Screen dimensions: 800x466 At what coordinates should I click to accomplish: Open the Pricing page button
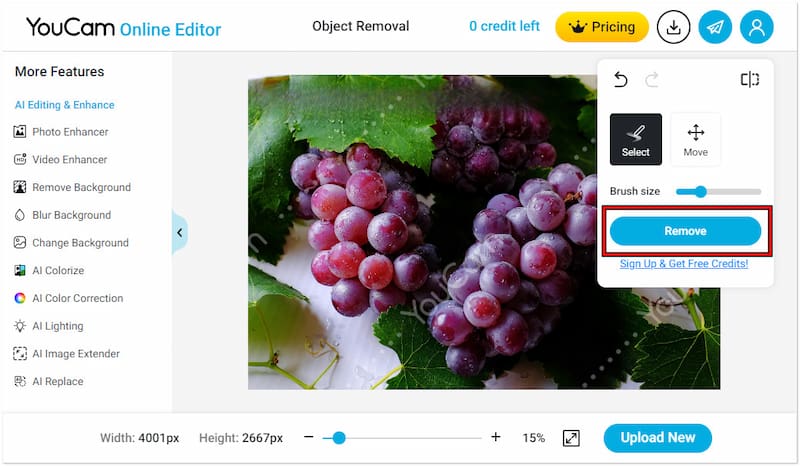coord(602,27)
